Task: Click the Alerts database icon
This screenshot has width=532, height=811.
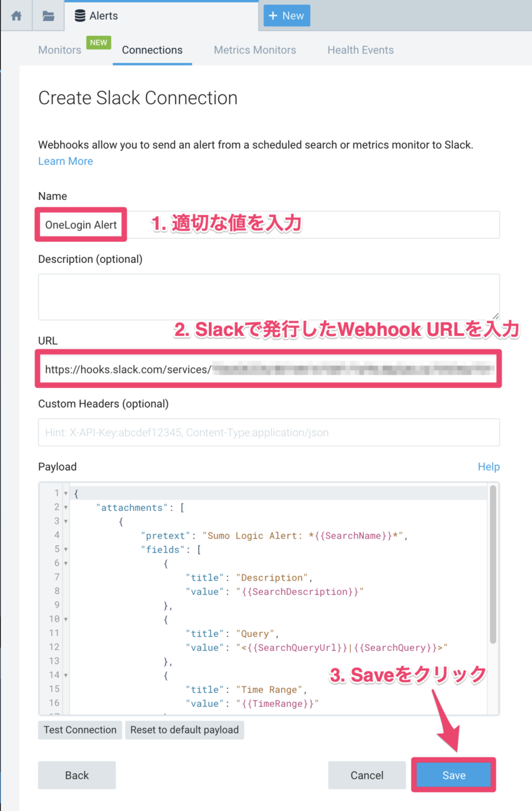Action: [80, 16]
